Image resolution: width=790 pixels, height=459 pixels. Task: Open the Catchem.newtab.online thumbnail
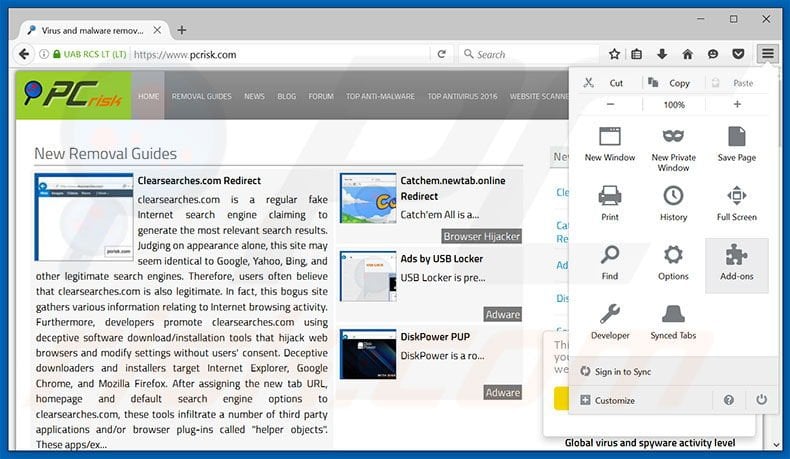click(368, 198)
